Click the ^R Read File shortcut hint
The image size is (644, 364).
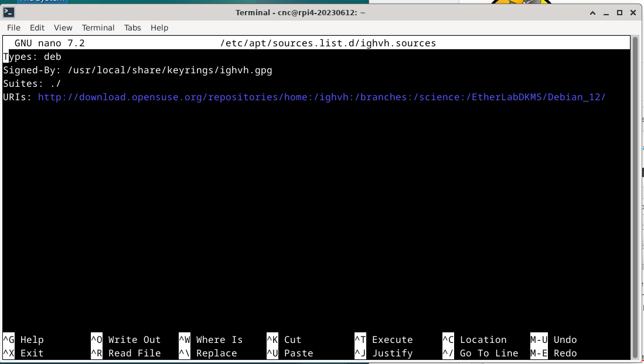pos(125,353)
